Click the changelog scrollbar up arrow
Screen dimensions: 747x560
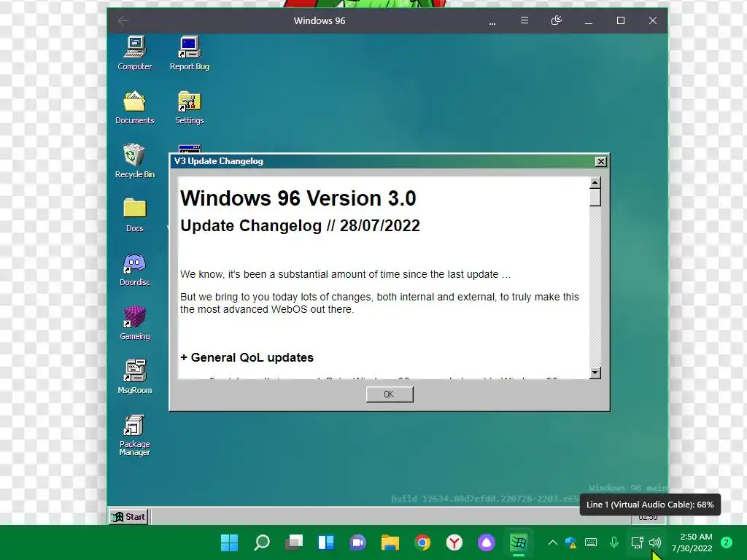click(595, 183)
